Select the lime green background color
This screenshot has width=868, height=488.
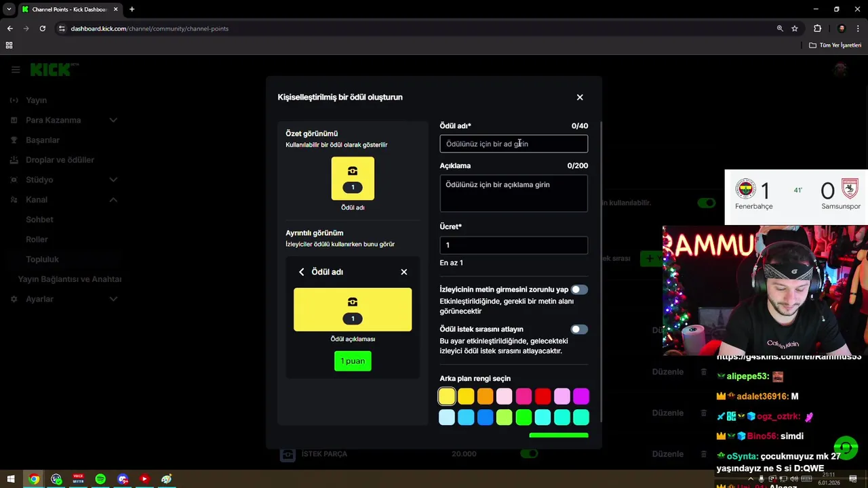504,417
